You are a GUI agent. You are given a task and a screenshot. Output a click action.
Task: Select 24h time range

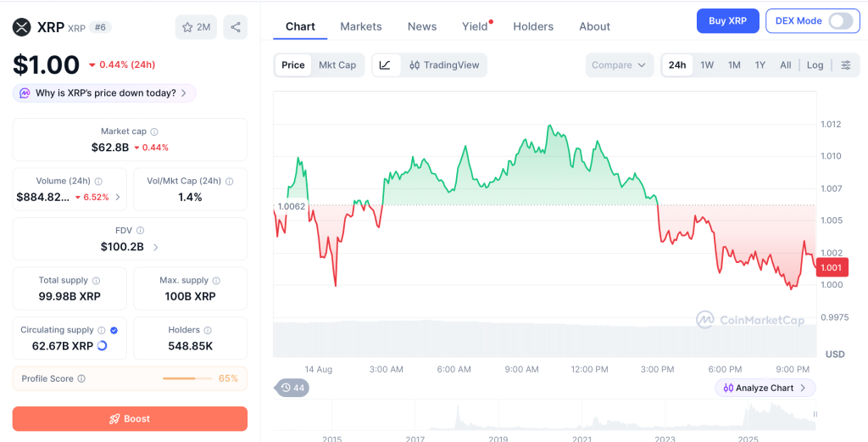(677, 64)
